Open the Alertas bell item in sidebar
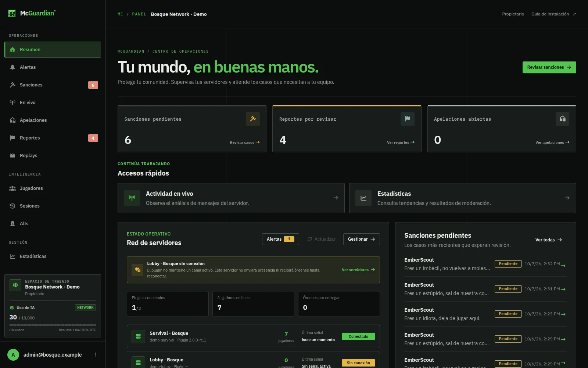 (x=53, y=67)
